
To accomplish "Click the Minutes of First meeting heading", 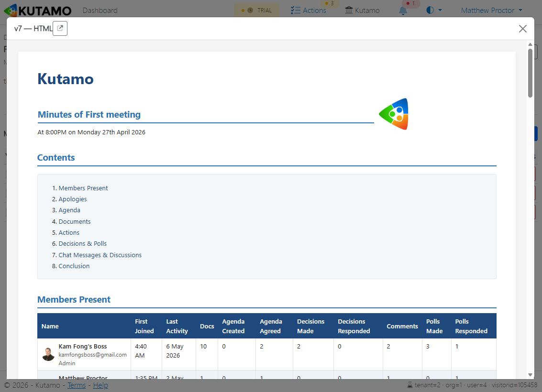I will point(89,114).
